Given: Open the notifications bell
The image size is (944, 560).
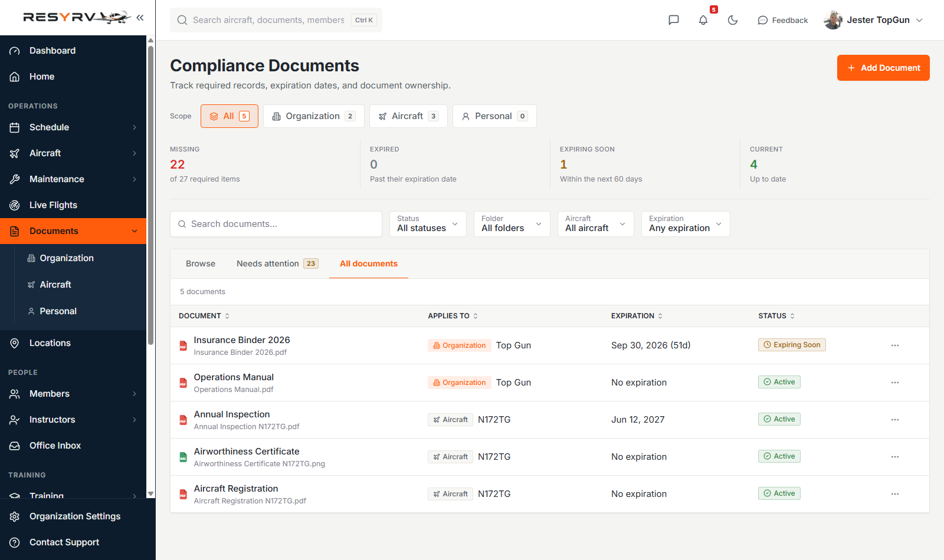Looking at the screenshot, I should (703, 20).
